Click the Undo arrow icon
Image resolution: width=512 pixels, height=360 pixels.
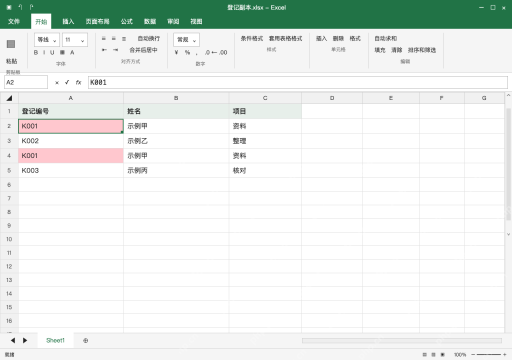point(20,7)
